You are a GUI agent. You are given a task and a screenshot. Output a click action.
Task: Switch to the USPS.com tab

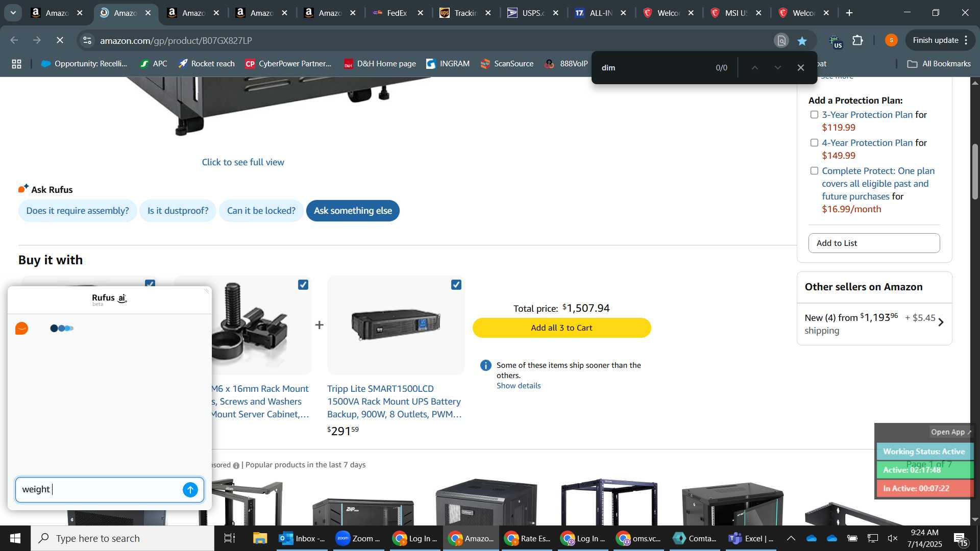pyautogui.click(x=533, y=13)
